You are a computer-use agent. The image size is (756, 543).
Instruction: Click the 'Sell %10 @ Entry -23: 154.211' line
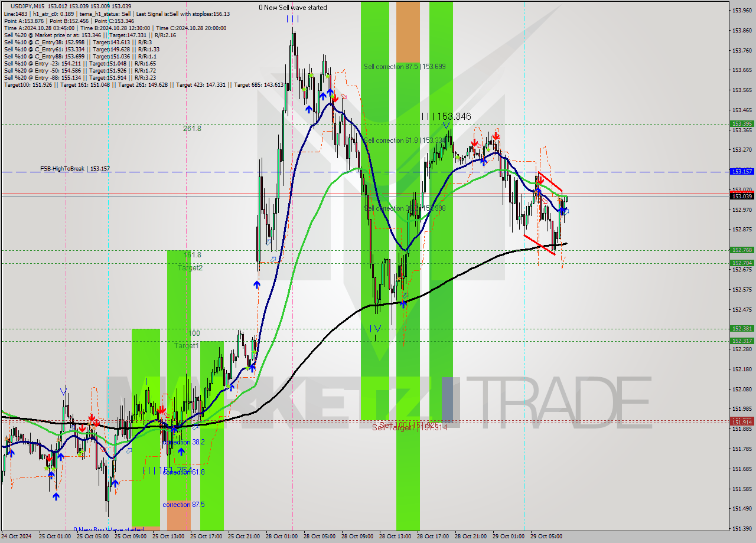click(x=80, y=63)
